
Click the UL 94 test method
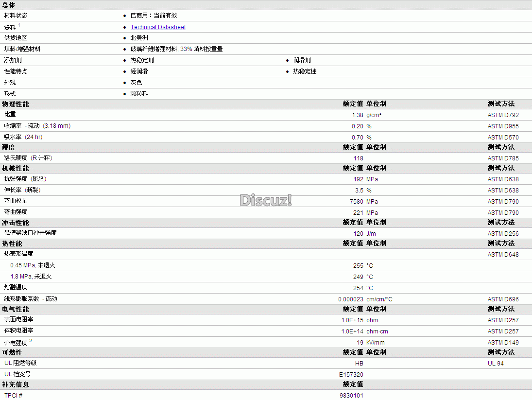pyautogui.click(x=496, y=364)
